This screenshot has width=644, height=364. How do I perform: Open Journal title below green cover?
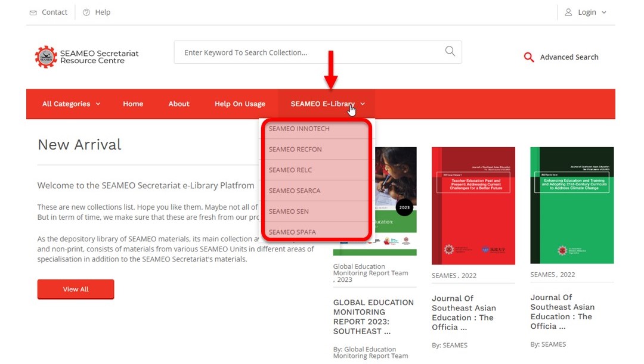(x=562, y=312)
